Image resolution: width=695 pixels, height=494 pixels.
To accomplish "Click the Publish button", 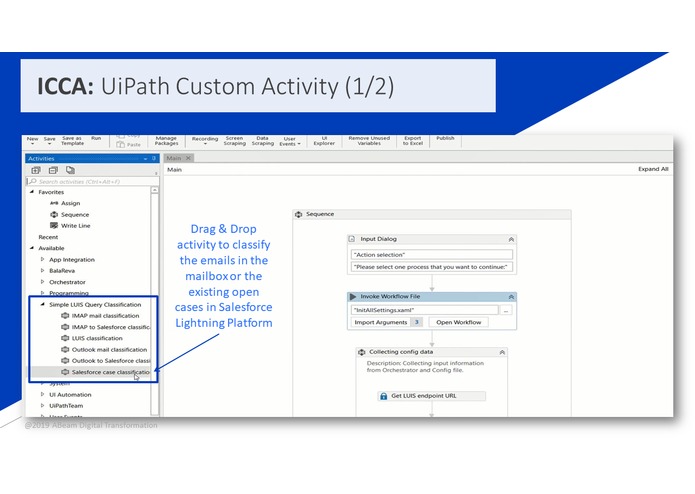I will point(445,138).
